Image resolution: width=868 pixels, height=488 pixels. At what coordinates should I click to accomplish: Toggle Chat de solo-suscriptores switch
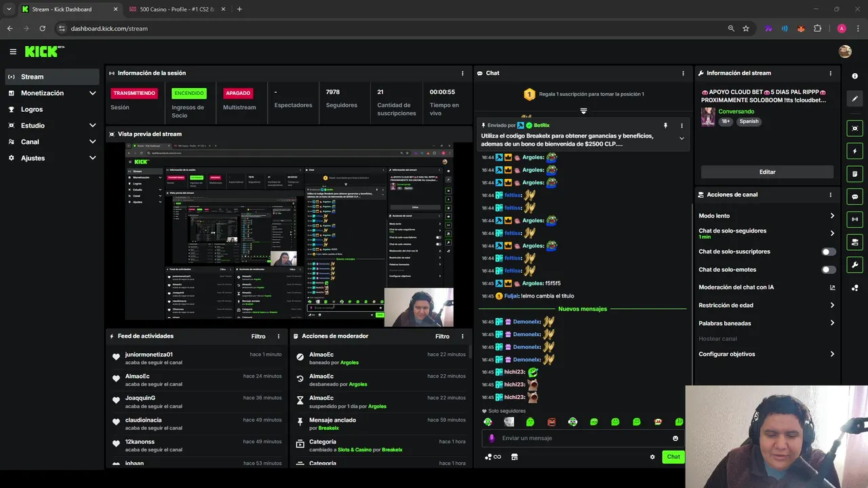point(829,251)
